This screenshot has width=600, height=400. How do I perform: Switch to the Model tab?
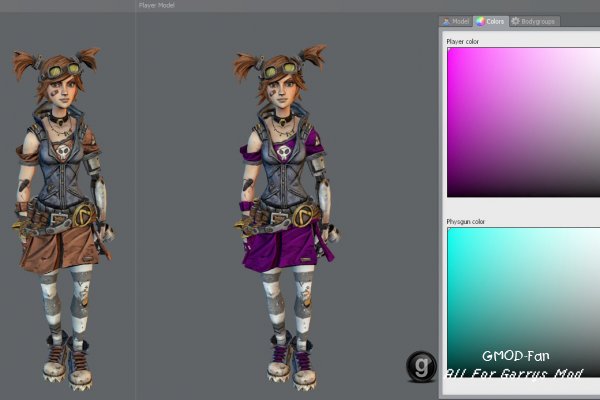[x=456, y=21]
